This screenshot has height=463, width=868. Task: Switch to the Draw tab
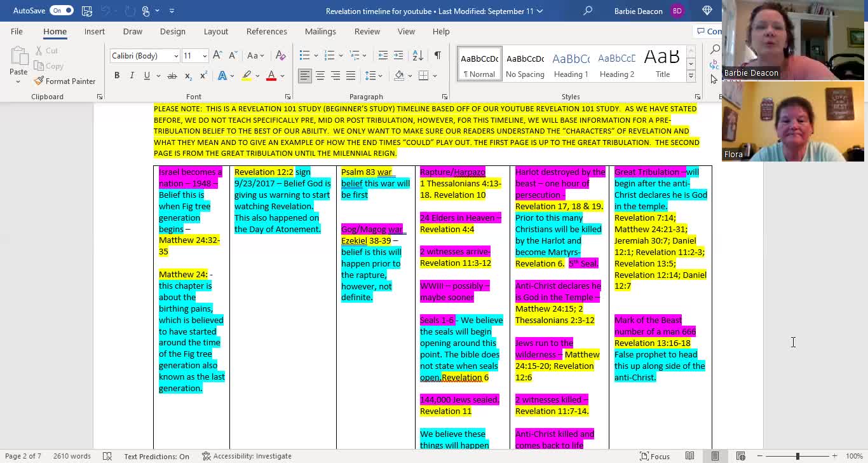pyautogui.click(x=133, y=31)
